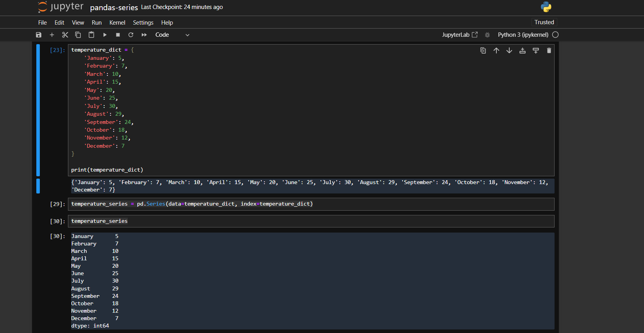Click Last Checkpoint 24 minutes ago text

point(182,7)
